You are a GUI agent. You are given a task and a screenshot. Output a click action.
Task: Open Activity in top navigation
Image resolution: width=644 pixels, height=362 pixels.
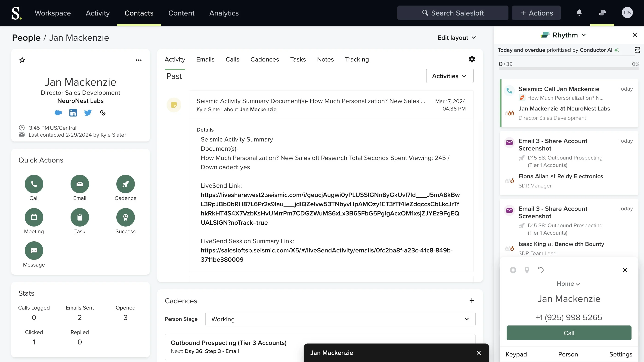(x=98, y=13)
